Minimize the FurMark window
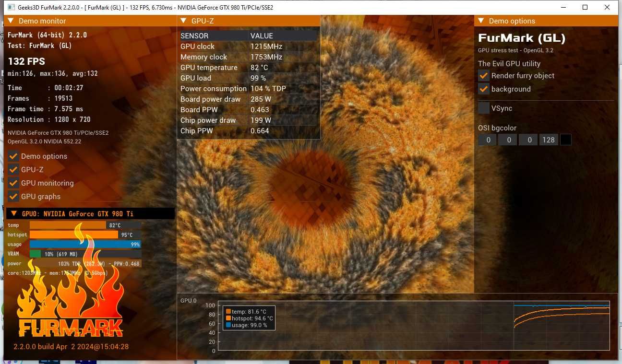This screenshot has height=364, width=622. (562, 7)
